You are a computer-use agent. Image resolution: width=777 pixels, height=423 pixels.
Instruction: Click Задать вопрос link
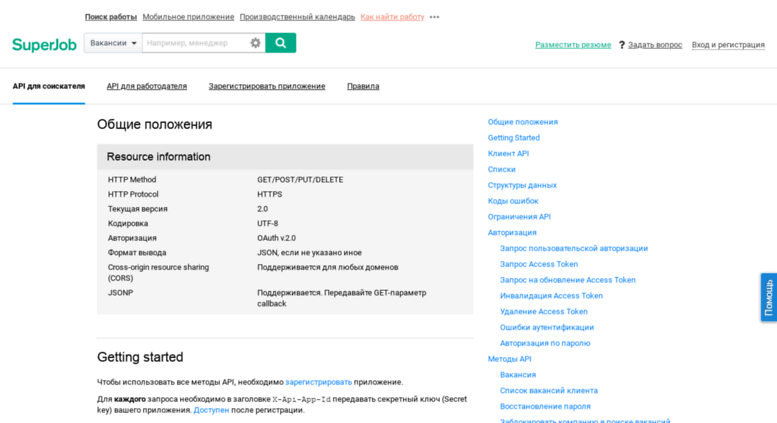[655, 45]
